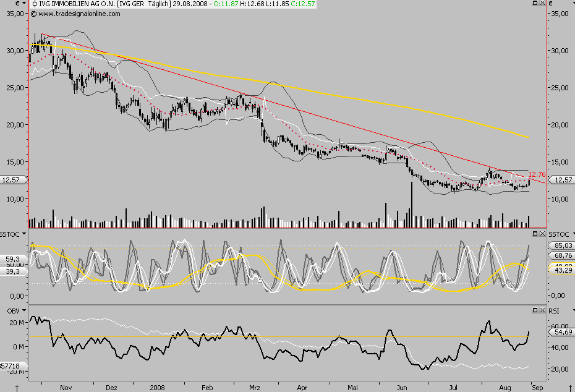Click the 68,76 stochastic value marker

pos(561,255)
